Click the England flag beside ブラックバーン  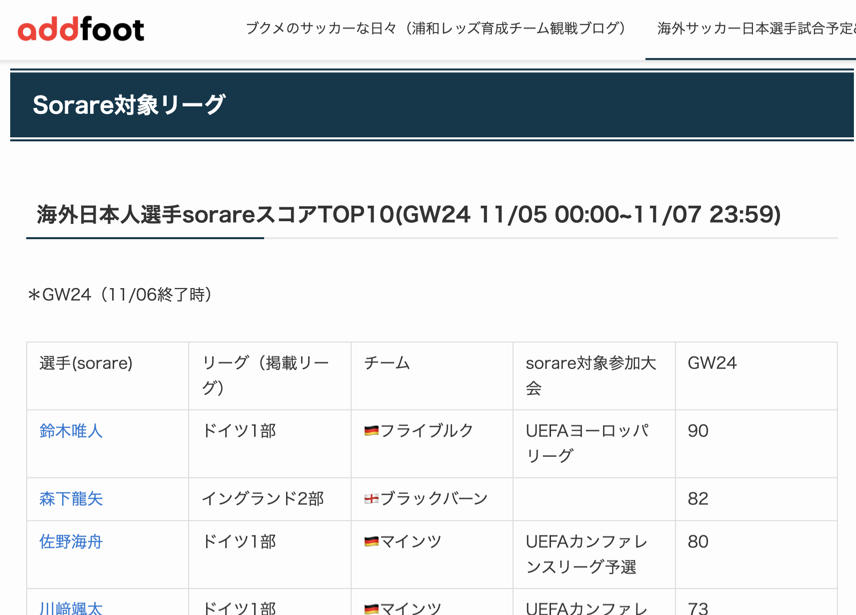371,499
